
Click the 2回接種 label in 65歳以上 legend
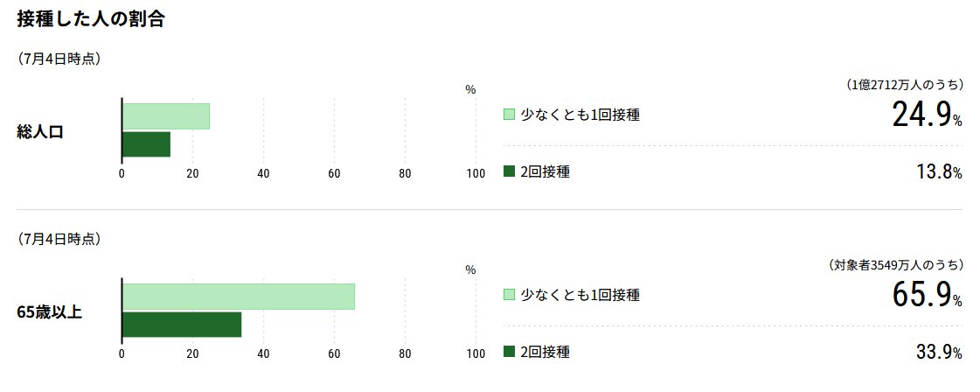pyautogui.click(x=545, y=352)
